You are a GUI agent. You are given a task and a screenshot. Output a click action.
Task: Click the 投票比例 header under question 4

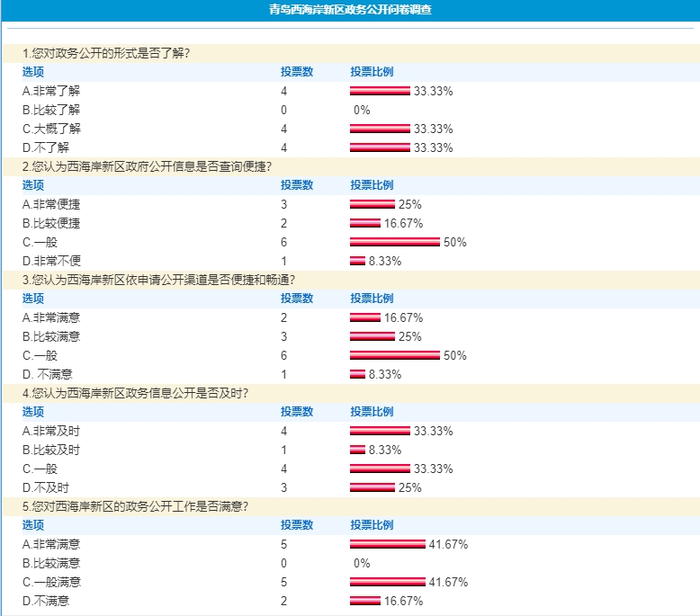pos(372,412)
